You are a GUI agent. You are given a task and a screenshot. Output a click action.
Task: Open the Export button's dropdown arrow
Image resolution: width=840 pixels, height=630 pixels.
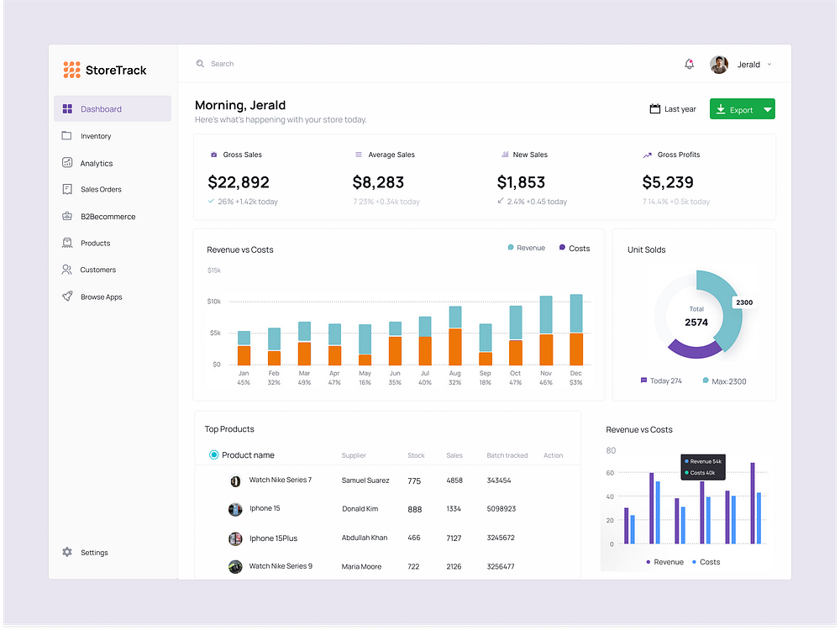pos(769,108)
